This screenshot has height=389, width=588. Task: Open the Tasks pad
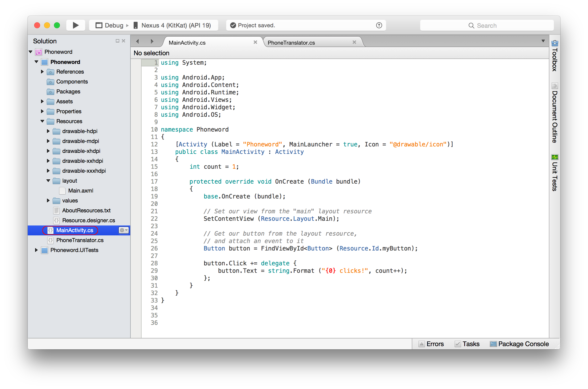(x=467, y=344)
